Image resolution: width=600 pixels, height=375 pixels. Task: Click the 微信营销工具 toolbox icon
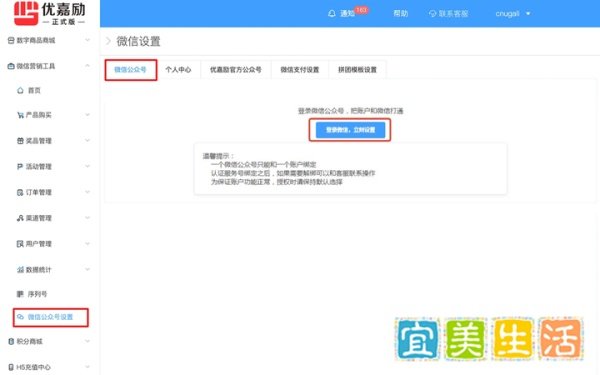(x=11, y=66)
